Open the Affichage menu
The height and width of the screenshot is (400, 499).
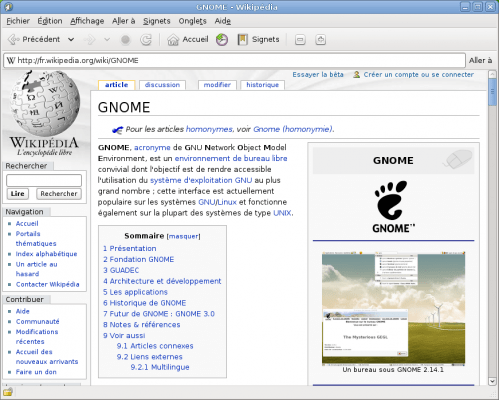click(87, 21)
